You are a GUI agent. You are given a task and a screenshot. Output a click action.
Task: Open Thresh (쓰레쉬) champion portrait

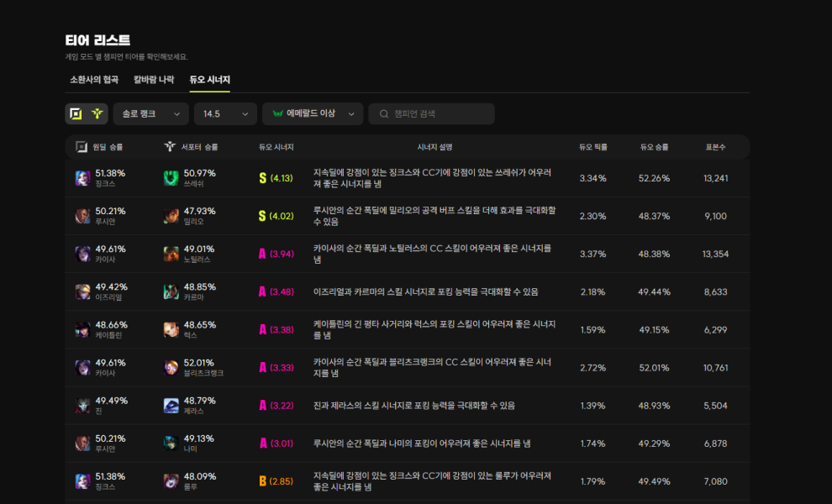click(x=171, y=178)
